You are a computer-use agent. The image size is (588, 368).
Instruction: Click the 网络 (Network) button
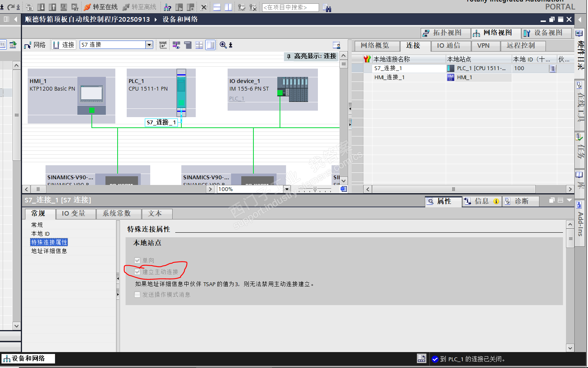pyautogui.click(x=35, y=45)
